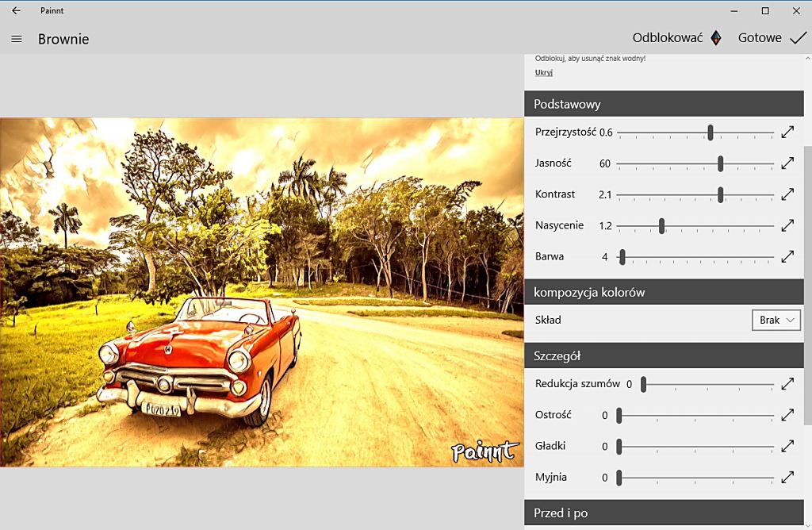Click the Gładki slider handle
Viewport: 812px width, 530px height.
pos(619,446)
